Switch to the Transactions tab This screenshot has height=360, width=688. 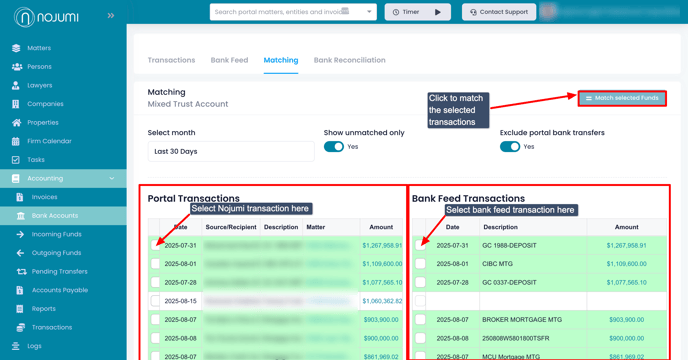tap(171, 60)
